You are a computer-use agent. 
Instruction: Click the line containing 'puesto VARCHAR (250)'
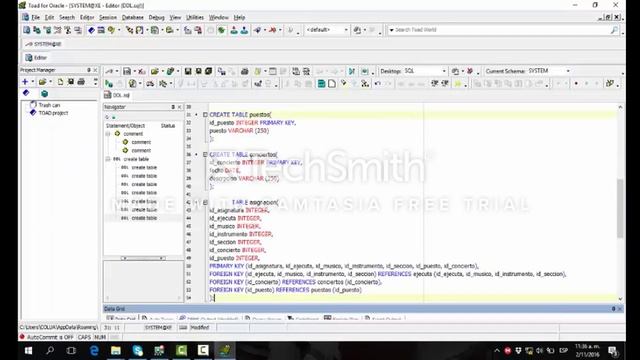point(239,131)
